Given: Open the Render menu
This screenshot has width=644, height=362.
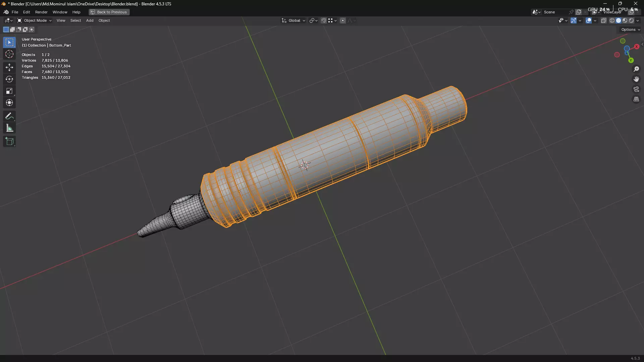Looking at the screenshot, I should coord(41,12).
